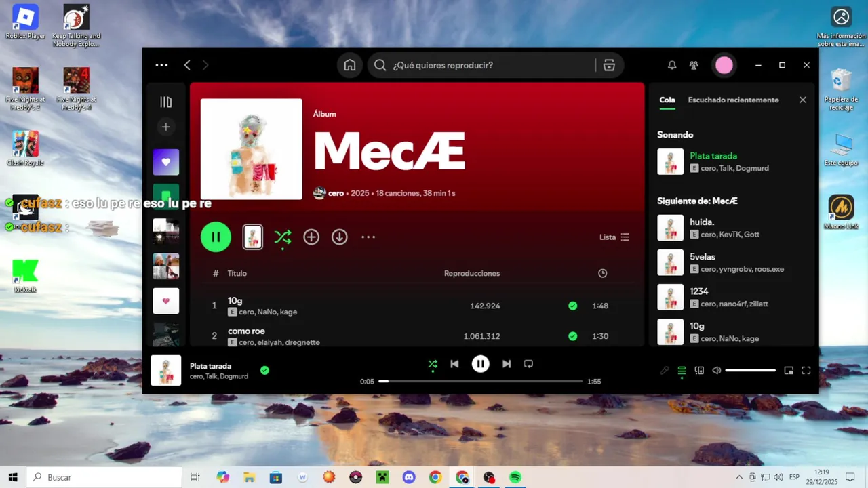Download the MecÆ album with the arrow icon
The image size is (868, 488).
click(340, 237)
